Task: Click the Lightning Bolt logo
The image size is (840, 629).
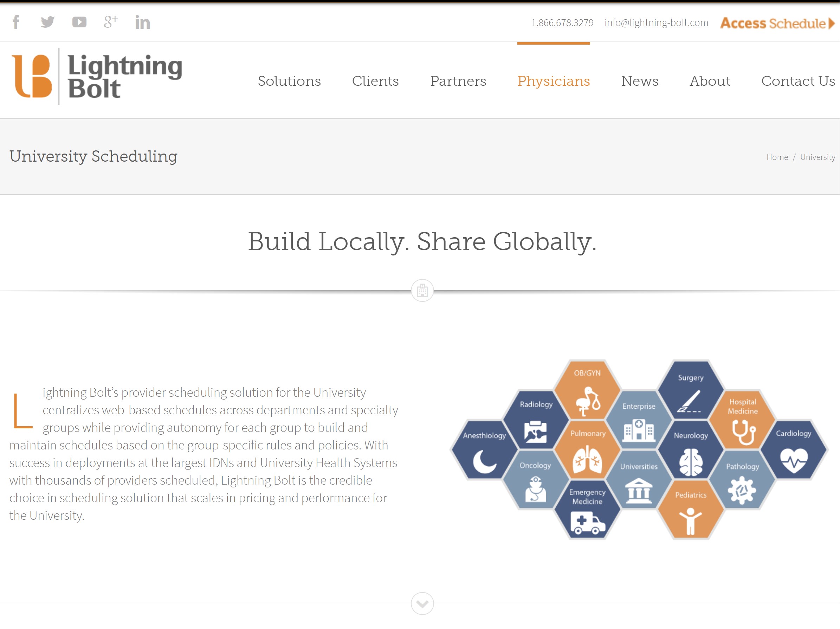Action: coord(97,76)
